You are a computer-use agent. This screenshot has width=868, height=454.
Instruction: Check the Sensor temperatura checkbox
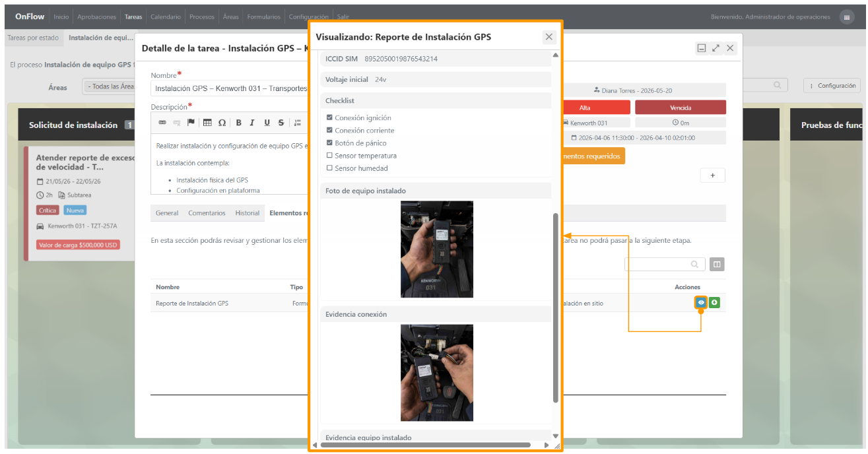[x=329, y=156]
